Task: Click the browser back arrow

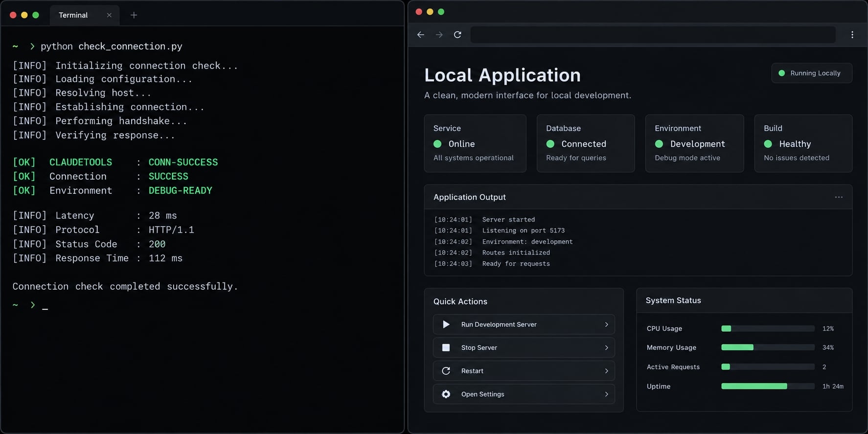Action: click(x=421, y=35)
